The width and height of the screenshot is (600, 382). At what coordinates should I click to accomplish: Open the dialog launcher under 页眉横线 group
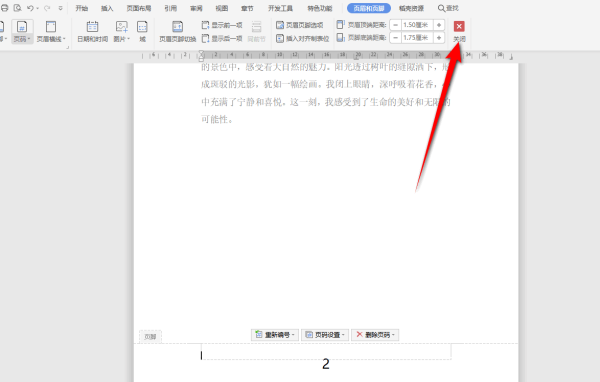[x=68, y=47]
